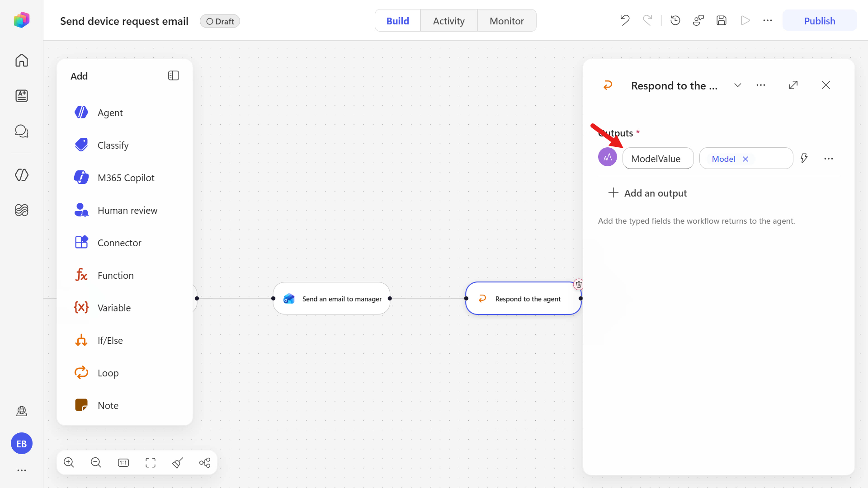Open version history clock icon

[675, 20]
